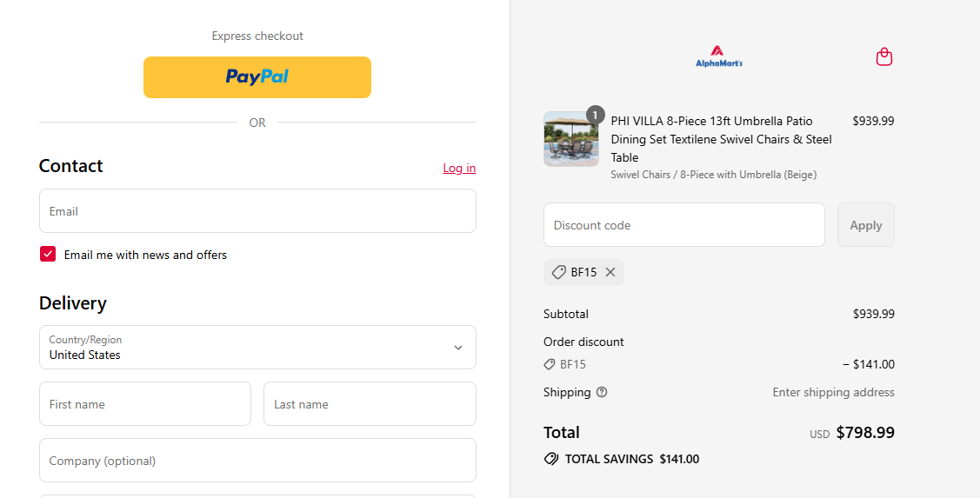
Task: Click the USD currency label
Action: click(819, 435)
